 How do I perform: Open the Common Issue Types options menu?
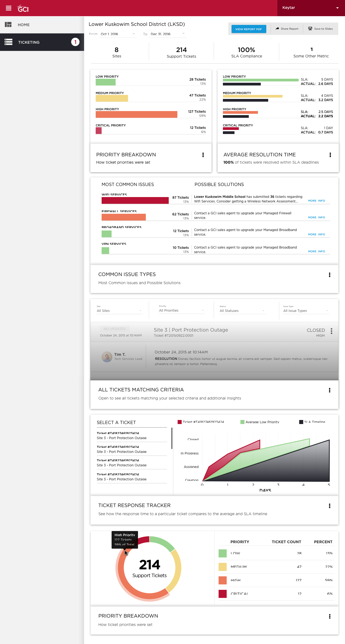tap(329, 275)
